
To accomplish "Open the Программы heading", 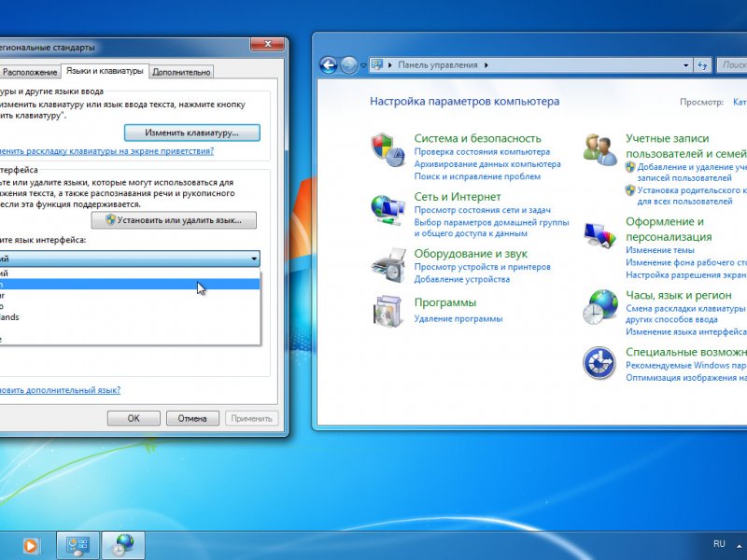I will point(445,302).
